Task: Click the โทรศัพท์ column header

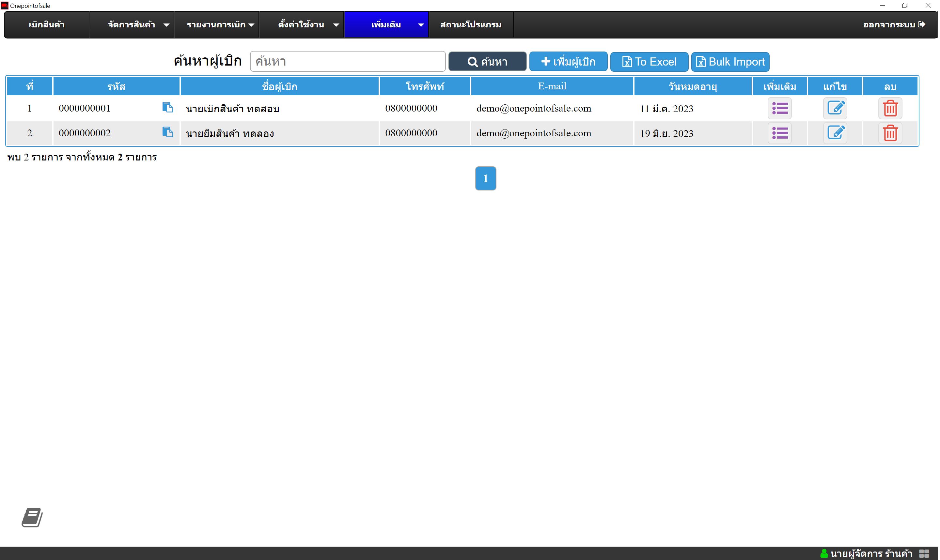Action: click(x=425, y=86)
